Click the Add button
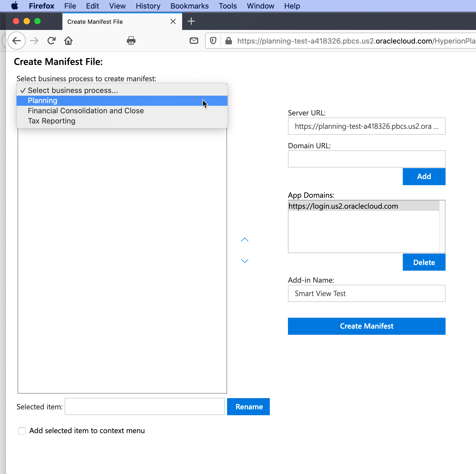 (424, 176)
